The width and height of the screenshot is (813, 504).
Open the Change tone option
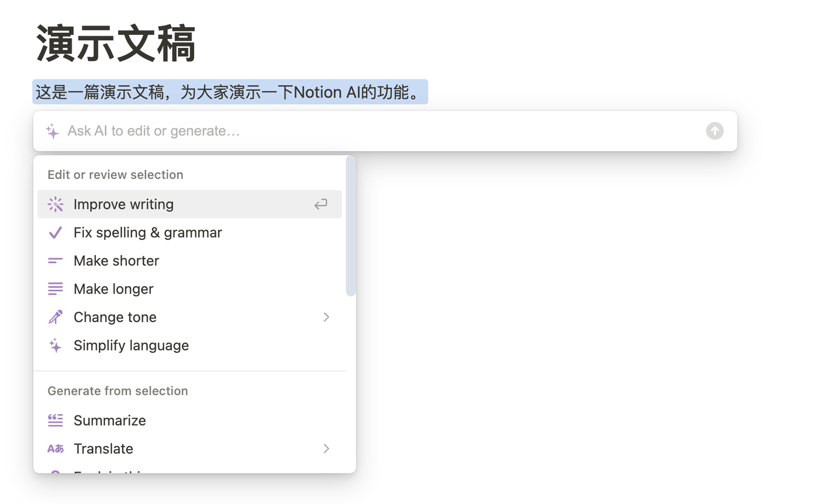(190, 317)
